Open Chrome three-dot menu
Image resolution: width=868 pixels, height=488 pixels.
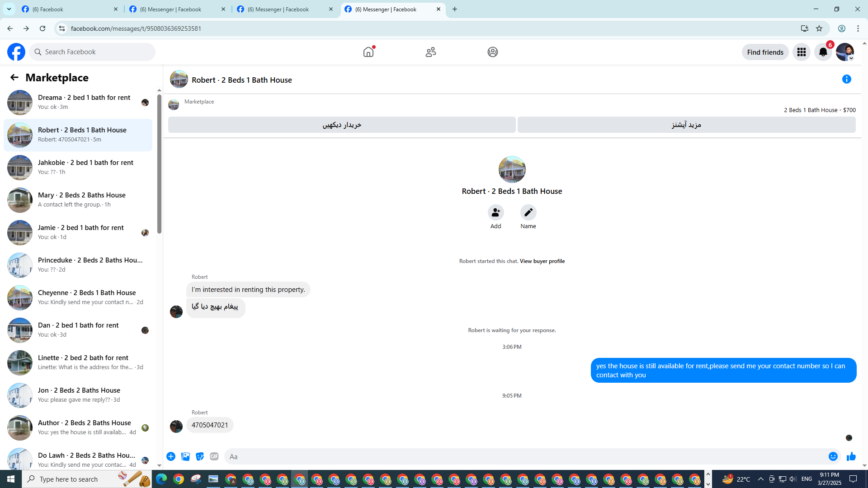point(858,28)
